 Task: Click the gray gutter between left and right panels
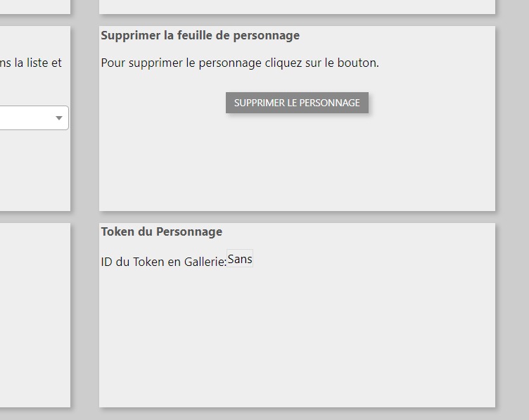84,211
